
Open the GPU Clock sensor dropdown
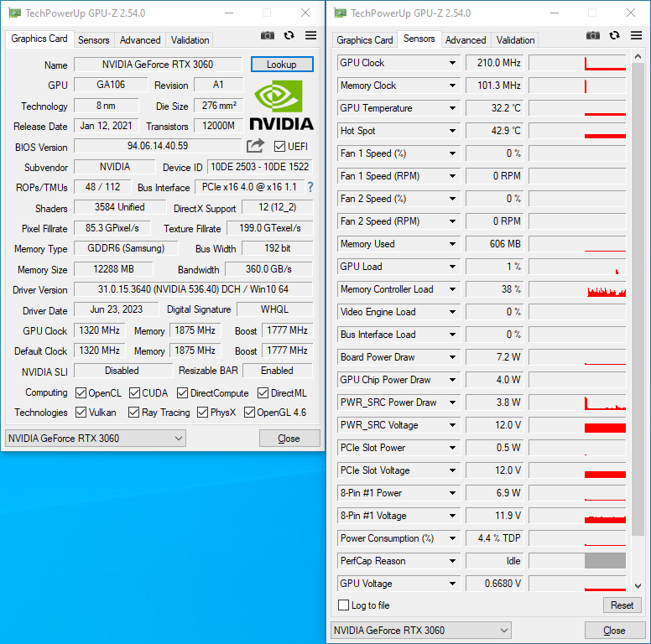452,63
